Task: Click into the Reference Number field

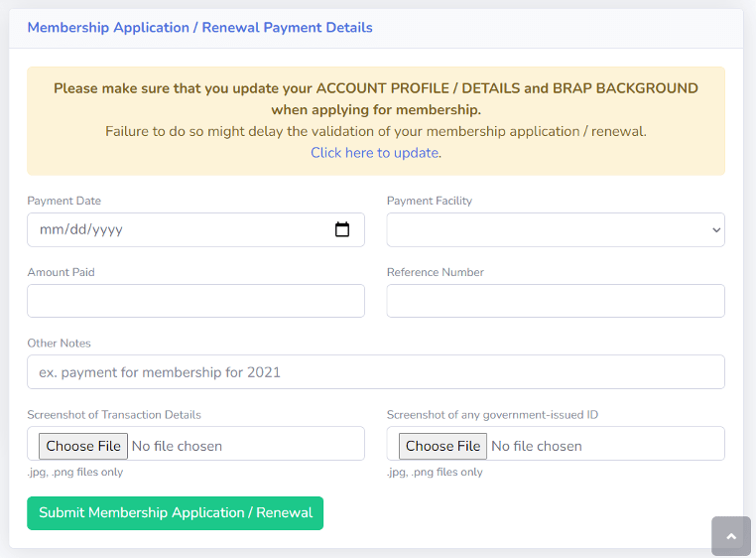Action: (x=556, y=301)
